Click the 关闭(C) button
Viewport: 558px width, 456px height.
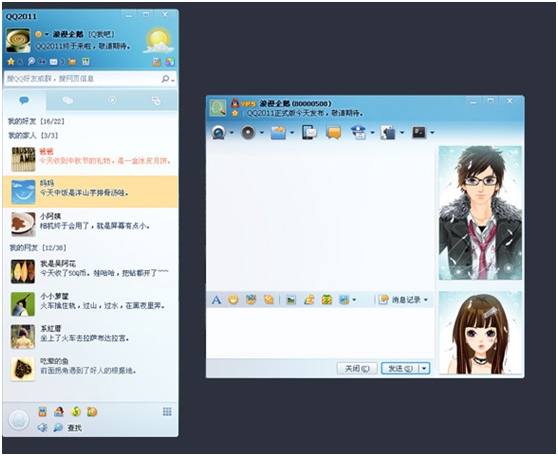(357, 368)
